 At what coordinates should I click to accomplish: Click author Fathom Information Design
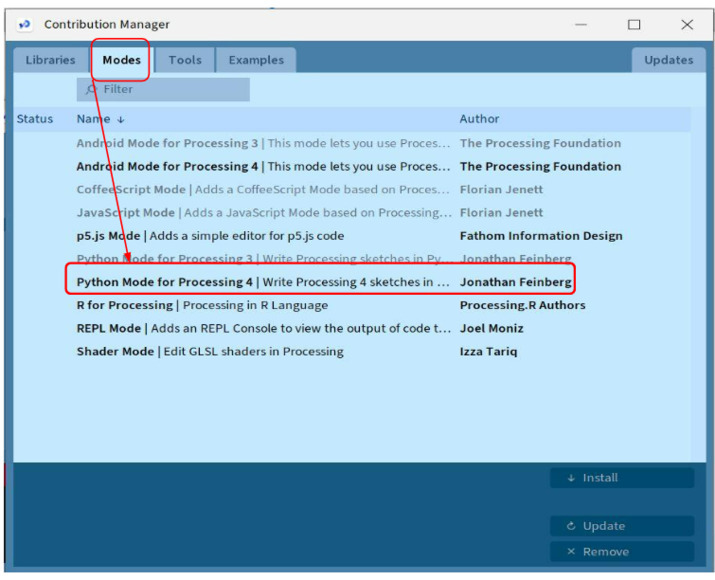[541, 236]
